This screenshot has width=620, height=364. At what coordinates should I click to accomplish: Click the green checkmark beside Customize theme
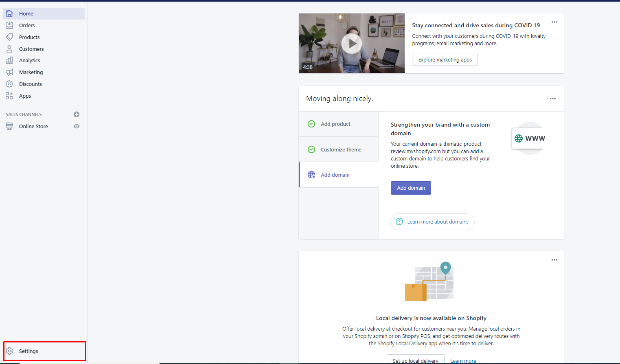pyautogui.click(x=311, y=149)
